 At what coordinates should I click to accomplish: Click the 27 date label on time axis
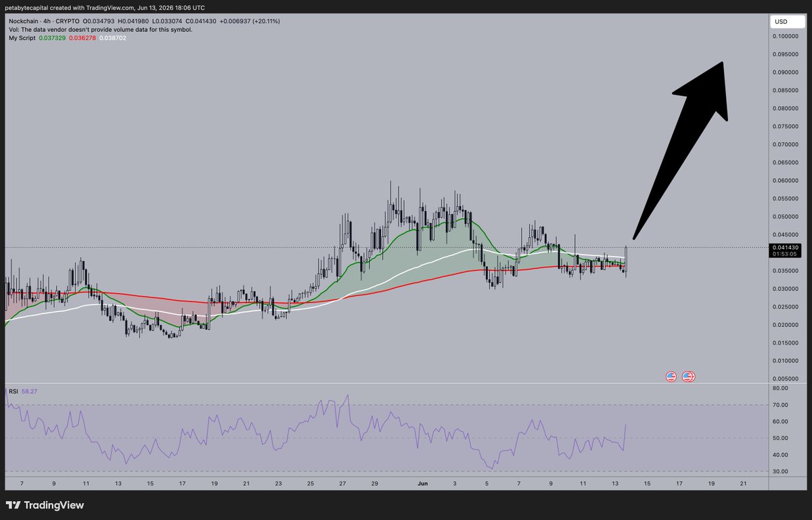[x=342, y=483]
